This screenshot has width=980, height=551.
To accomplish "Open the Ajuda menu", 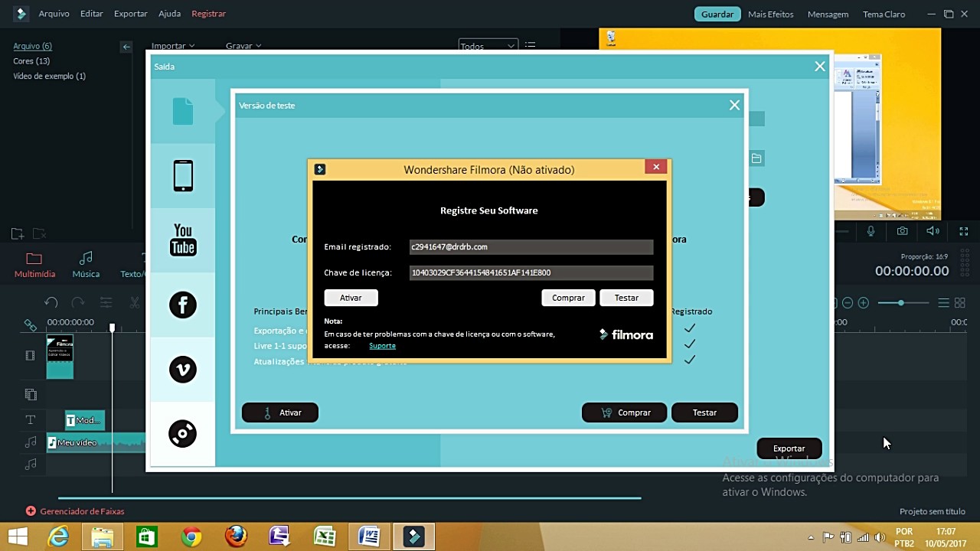I will 169,14.
